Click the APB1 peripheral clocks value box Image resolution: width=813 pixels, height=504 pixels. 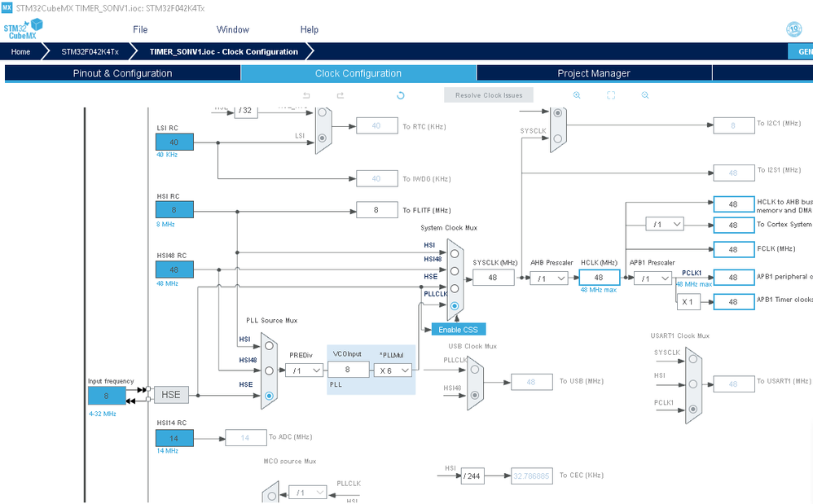(x=734, y=278)
